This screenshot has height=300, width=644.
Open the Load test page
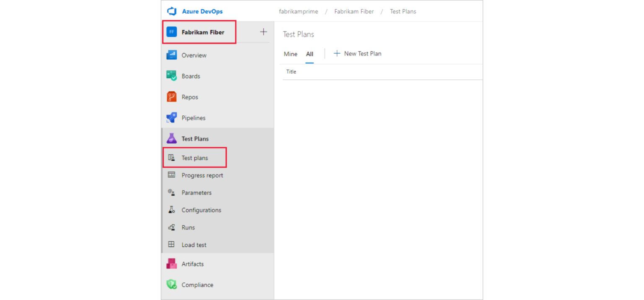pos(194,245)
